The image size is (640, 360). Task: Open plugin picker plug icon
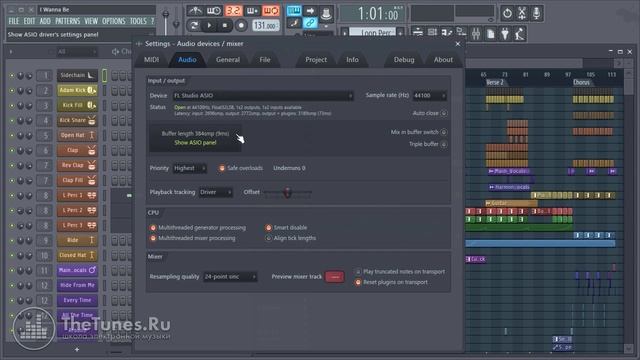pyautogui.click(x=505, y=33)
